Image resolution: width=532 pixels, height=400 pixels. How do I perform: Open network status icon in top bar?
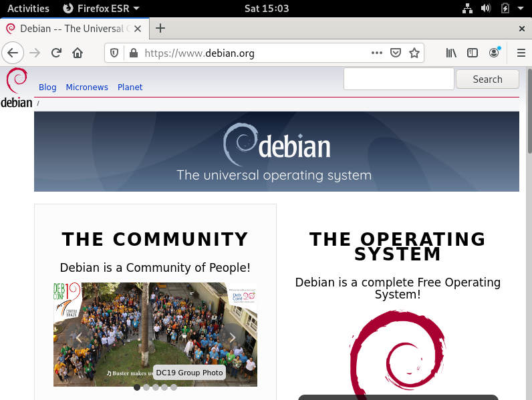(x=468, y=8)
